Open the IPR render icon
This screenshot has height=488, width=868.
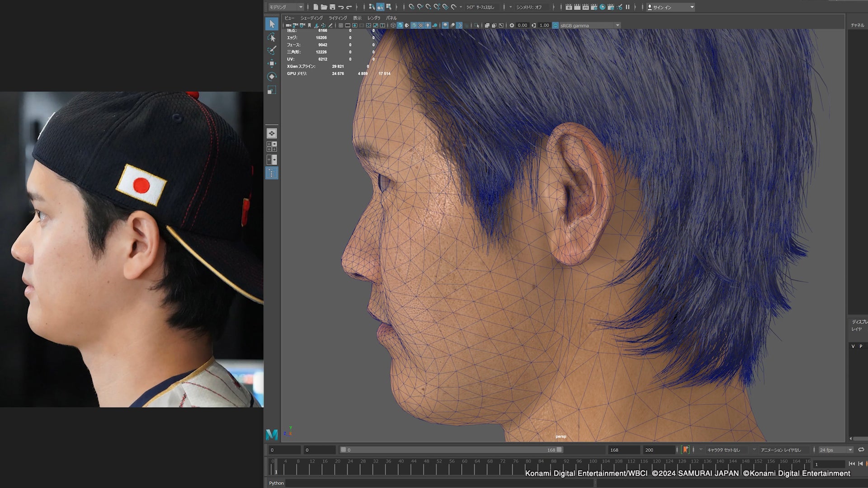coord(585,7)
